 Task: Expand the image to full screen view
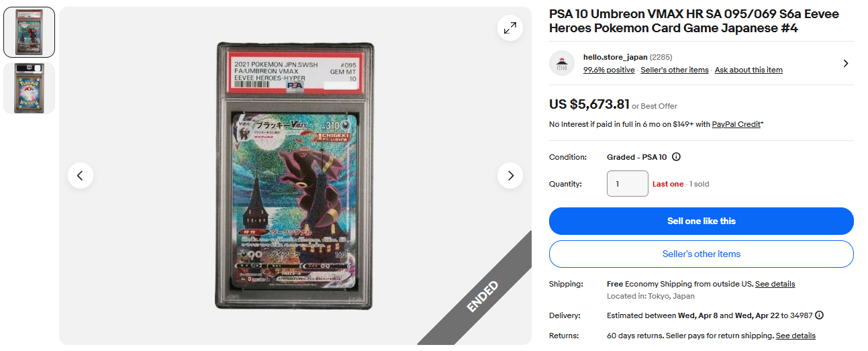[510, 28]
